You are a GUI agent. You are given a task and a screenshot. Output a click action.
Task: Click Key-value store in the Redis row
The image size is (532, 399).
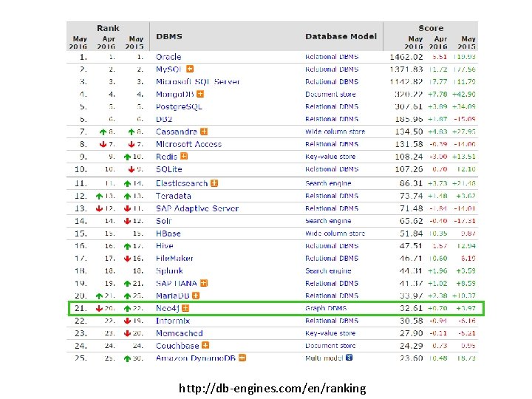coord(330,157)
